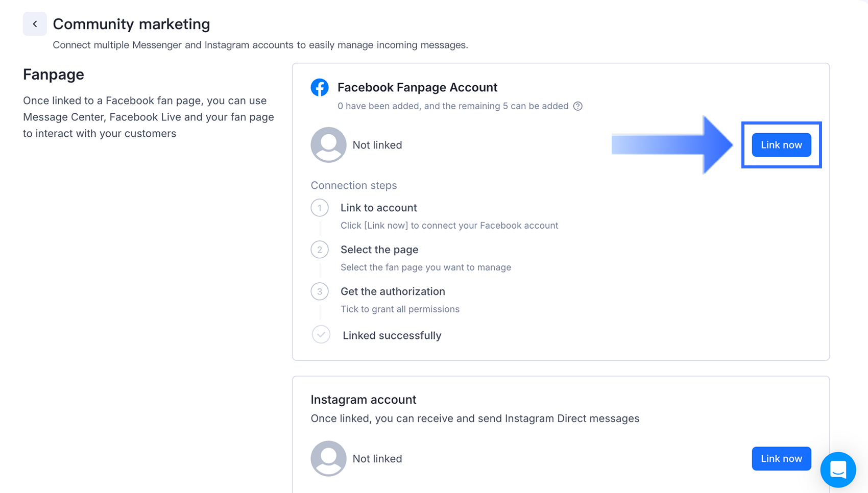Screen dimensions: 868x493
Task: Click the Connection steps label
Action: [354, 185]
